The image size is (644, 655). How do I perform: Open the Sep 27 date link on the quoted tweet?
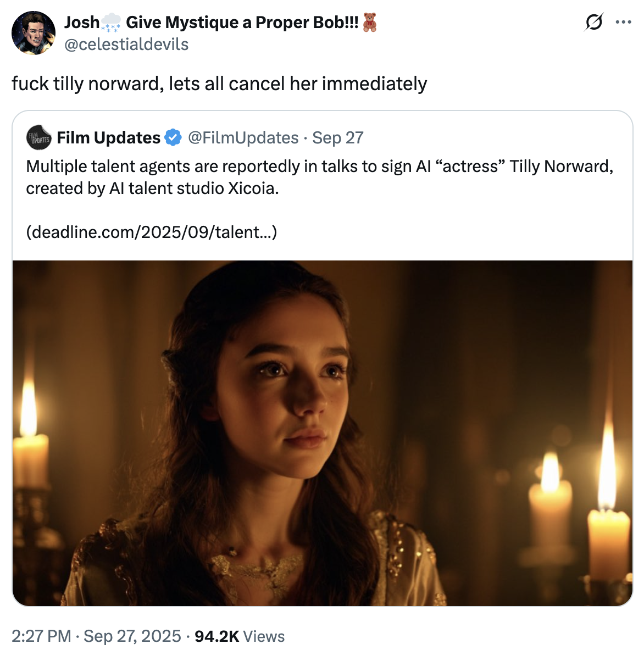pos(337,137)
